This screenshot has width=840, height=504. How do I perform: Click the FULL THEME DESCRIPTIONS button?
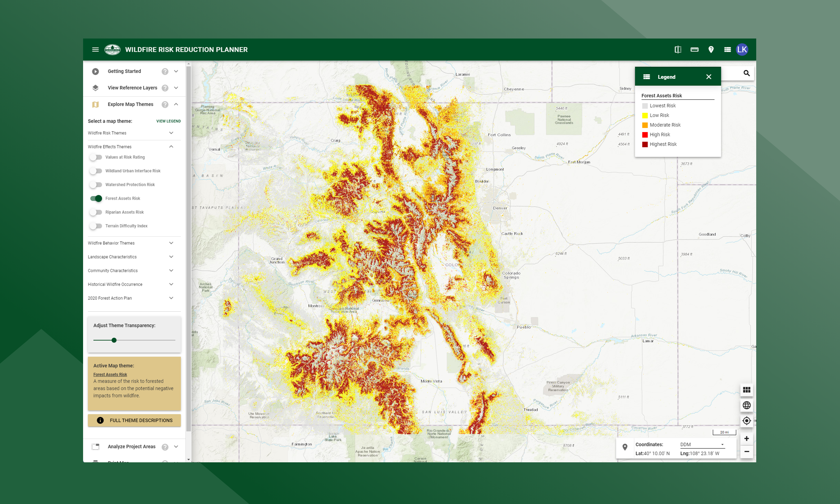(x=134, y=420)
